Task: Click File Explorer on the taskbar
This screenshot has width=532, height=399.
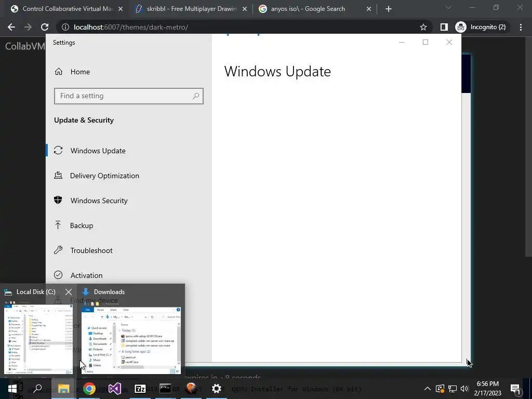Action: point(63,389)
